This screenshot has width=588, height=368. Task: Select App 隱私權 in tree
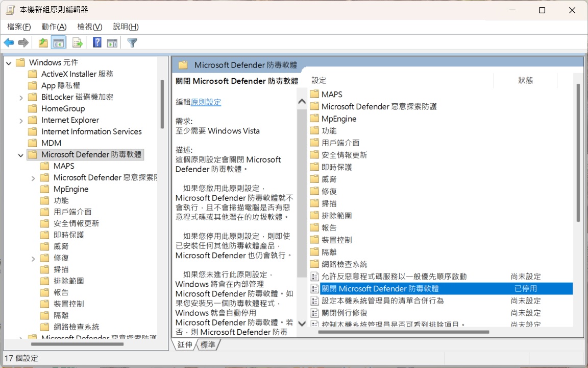point(61,86)
